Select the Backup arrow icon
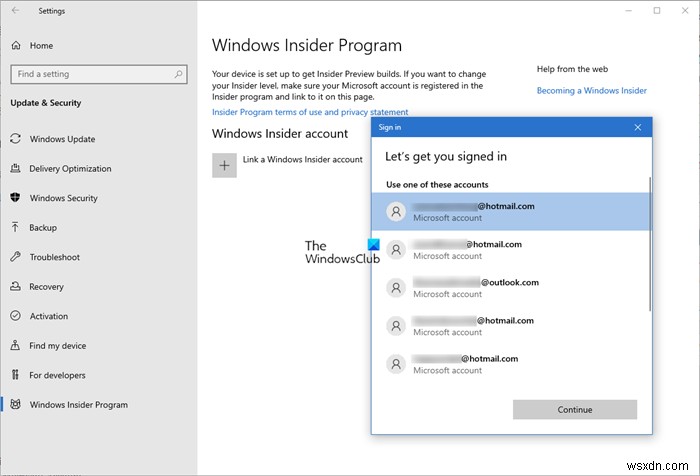Viewport: 700px width, 476px height. pos(16,227)
